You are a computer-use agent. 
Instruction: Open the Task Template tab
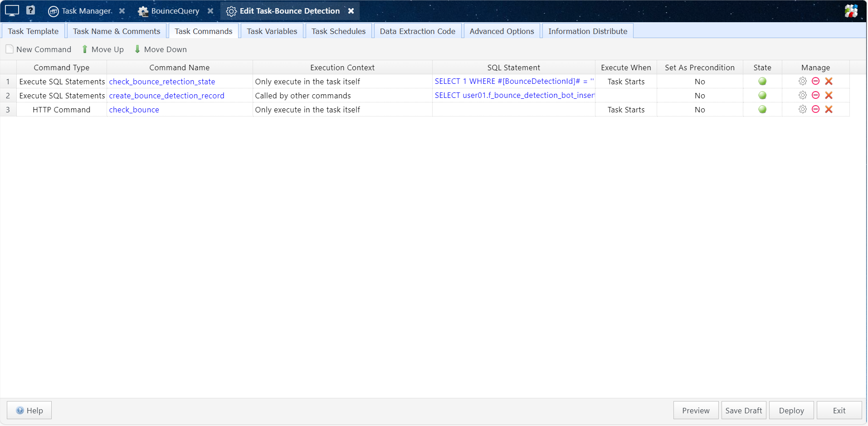33,31
